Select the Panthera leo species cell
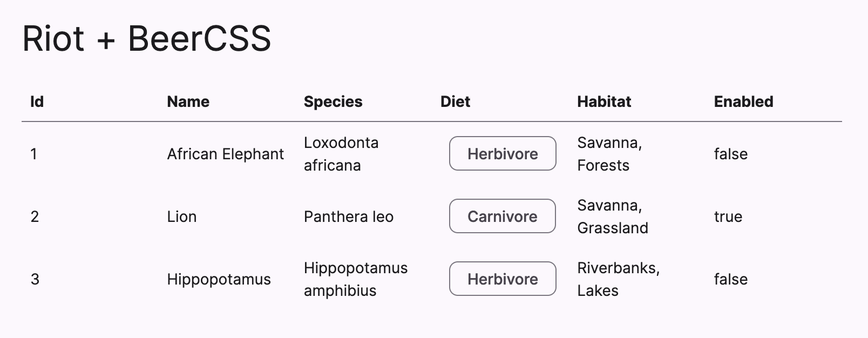868x338 pixels. [348, 217]
